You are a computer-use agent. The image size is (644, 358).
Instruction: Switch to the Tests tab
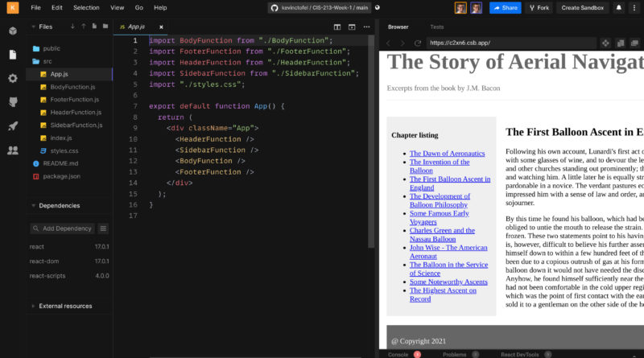(x=436, y=27)
